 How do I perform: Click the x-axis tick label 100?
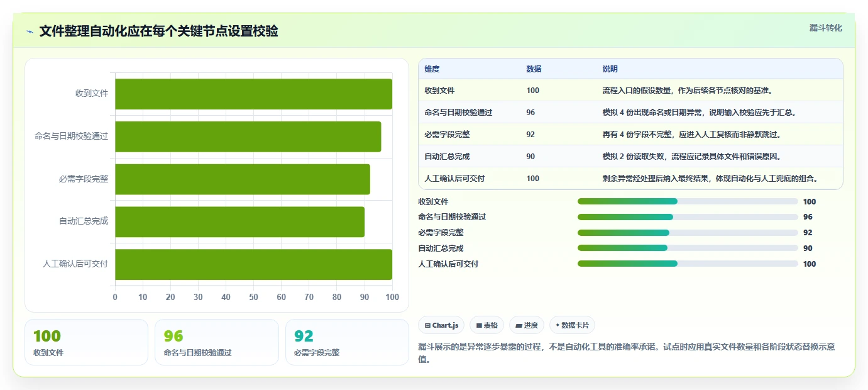click(392, 297)
